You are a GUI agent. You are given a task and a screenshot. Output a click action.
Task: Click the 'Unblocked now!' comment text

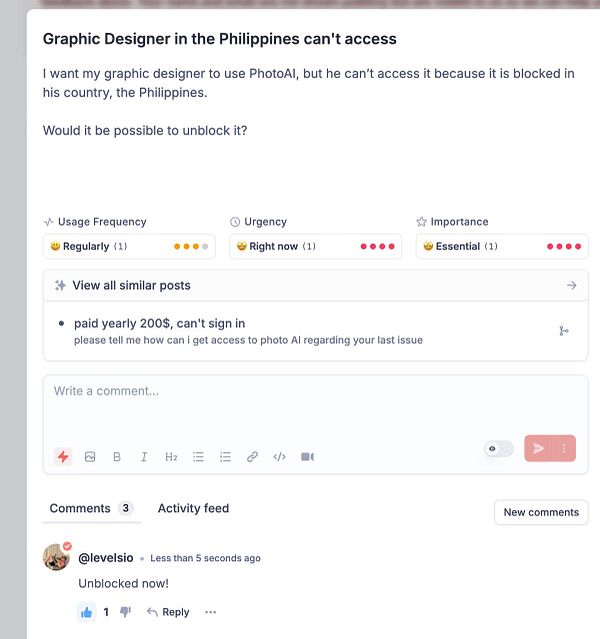124,584
